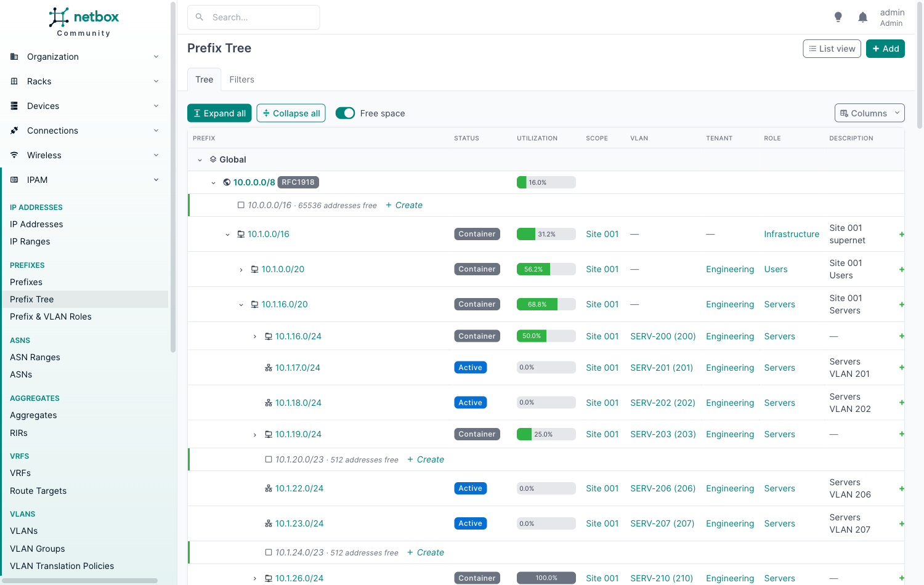Collapse the Global tree group
The width and height of the screenshot is (924, 585).
(200, 160)
